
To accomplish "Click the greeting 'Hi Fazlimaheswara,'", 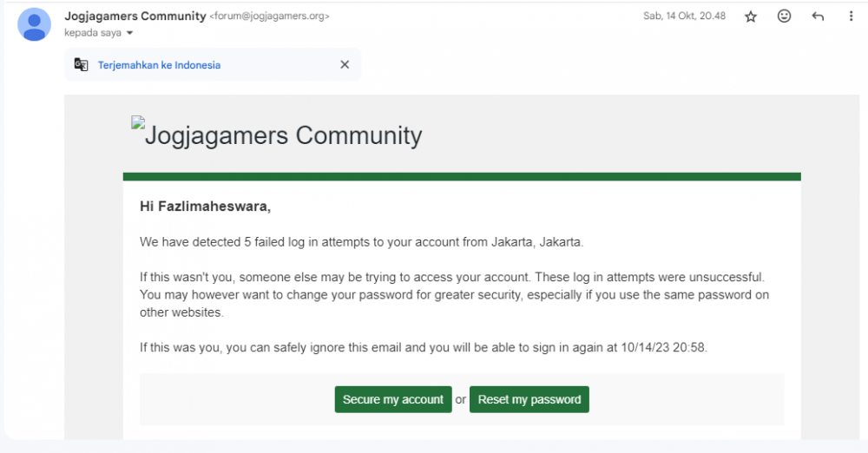I will (x=206, y=207).
